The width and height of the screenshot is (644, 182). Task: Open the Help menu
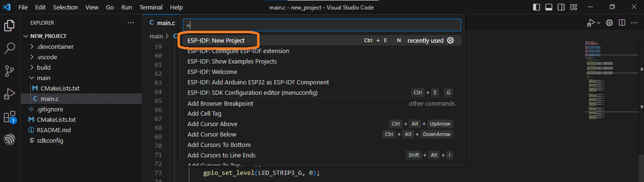pos(176,8)
